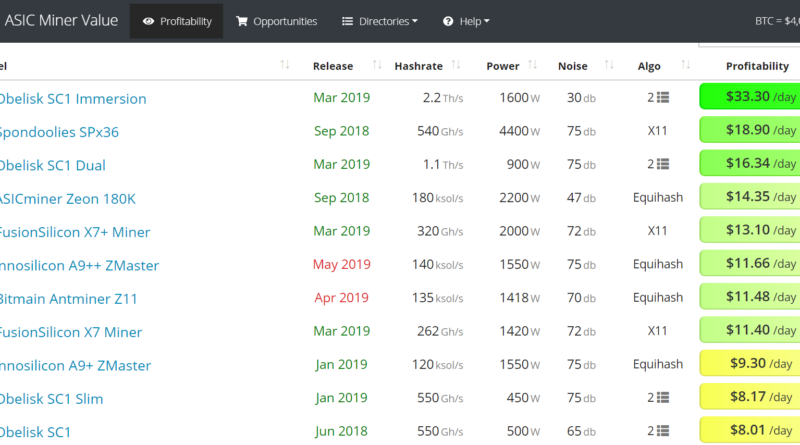800x445 pixels.
Task: Click May 2019 release date cell
Action: pyautogui.click(x=341, y=264)
